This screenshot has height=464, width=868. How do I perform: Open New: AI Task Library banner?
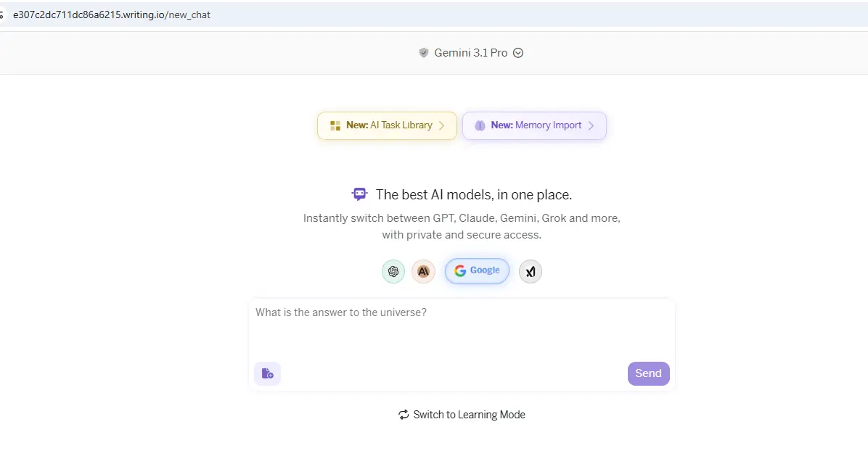[x=387, y=125]
